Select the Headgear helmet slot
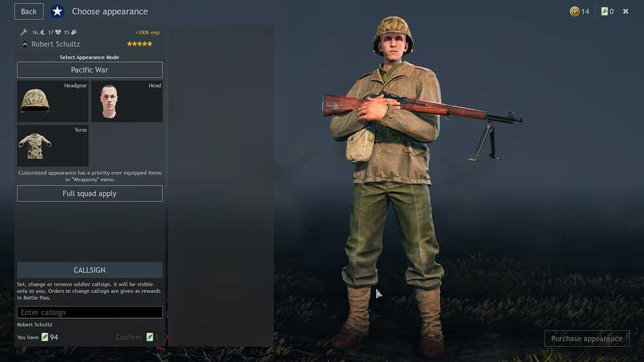 point(53,101)
